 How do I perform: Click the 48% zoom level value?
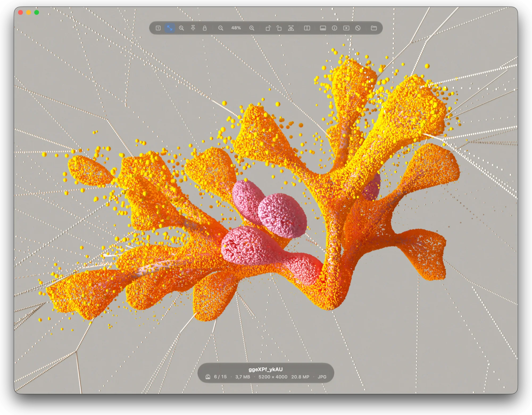236,28
